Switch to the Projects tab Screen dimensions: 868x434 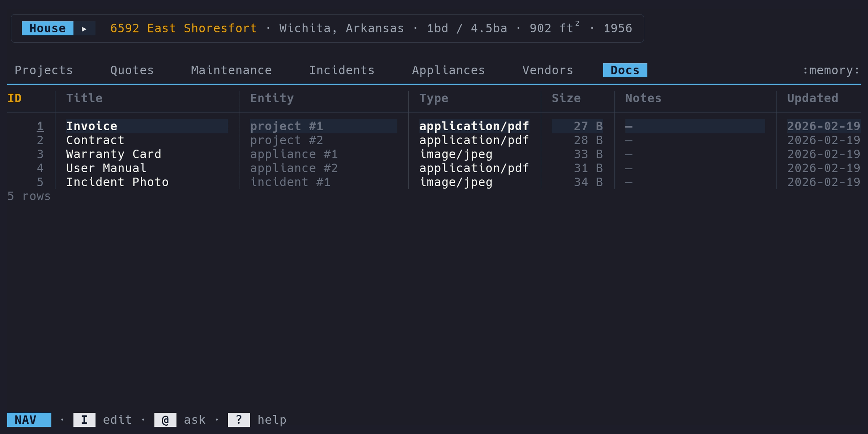tap(44, 70)
